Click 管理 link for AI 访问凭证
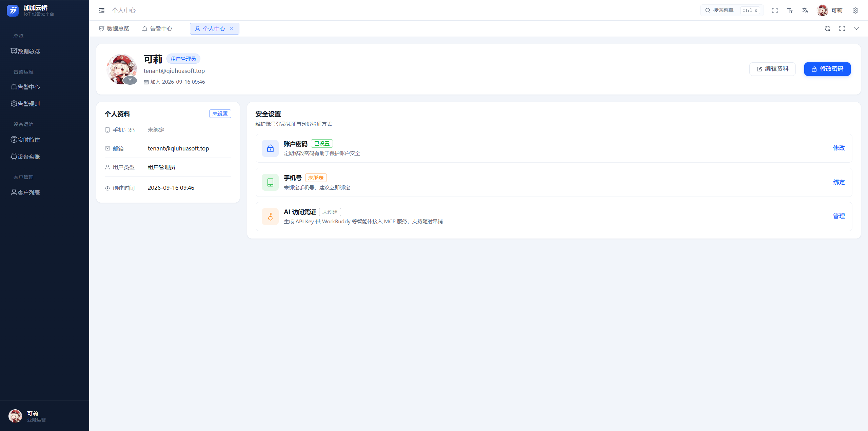 coord(839,216)
